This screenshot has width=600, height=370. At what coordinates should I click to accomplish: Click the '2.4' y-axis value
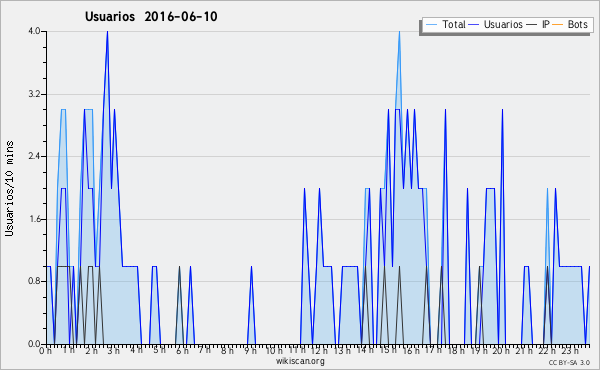35,156
